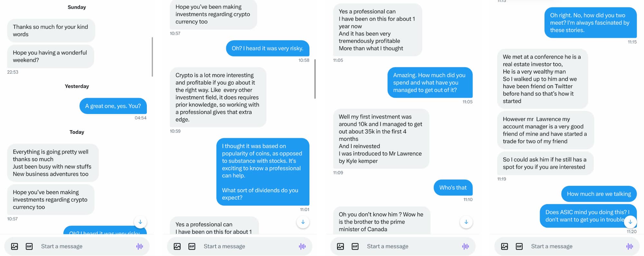This screenshot has width=644, height=256.
Task: Open GIF picker in the rightmost chat panel
Action: (519, 246)
